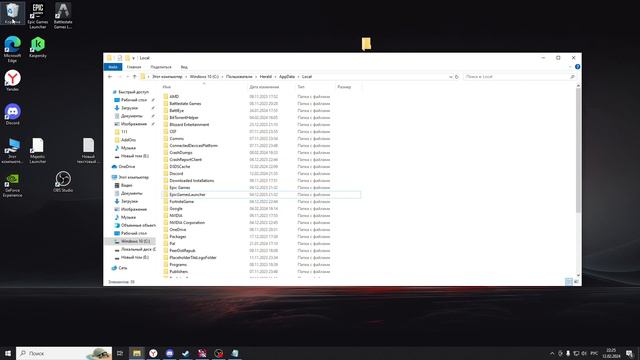Sort by the Тип column header
The image size is (640, 360).
(x=301, y=87)
